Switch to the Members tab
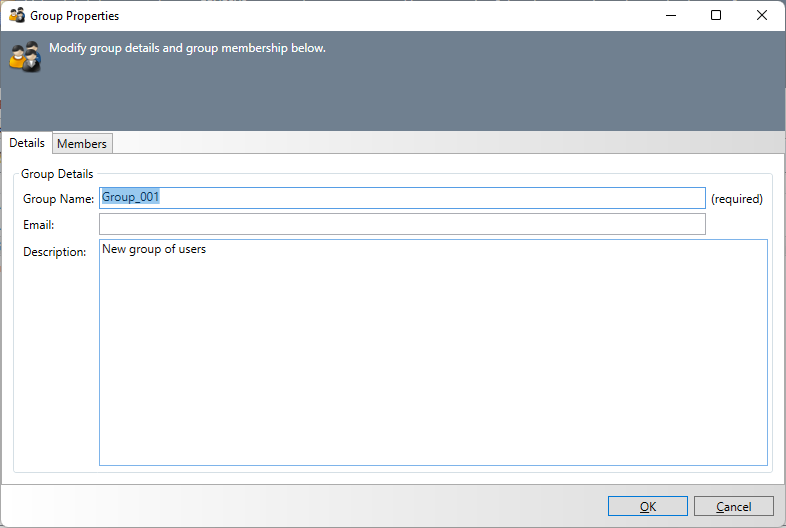Screen dimensions: 786x528 click(x=82, y=144)
